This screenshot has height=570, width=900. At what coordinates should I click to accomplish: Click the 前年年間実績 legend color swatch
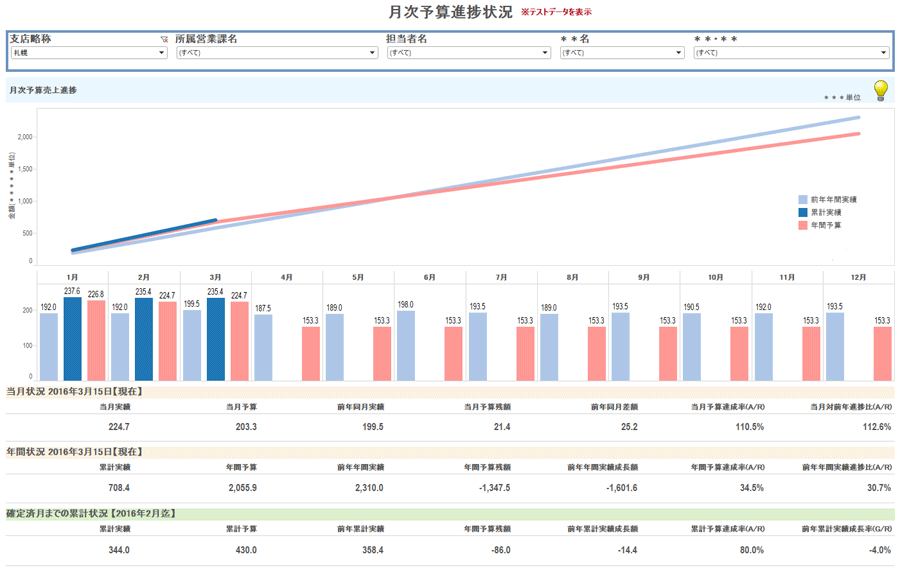pos(803,200)
